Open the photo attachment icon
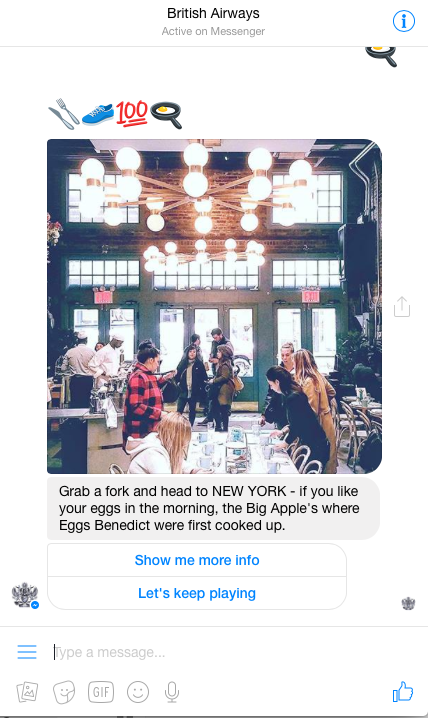This screenshot has width=428, height=718. (x=27, y=692)
